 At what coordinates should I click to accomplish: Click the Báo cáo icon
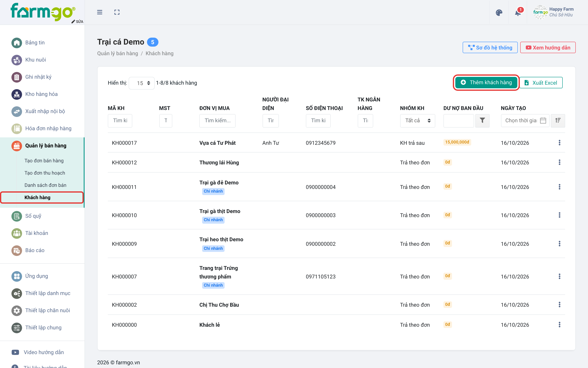tap(17, 250)
